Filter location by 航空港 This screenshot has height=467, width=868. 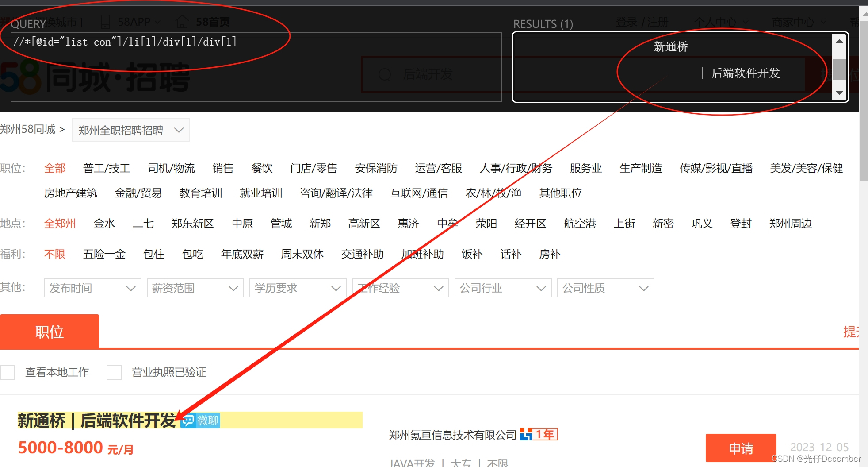580,224
